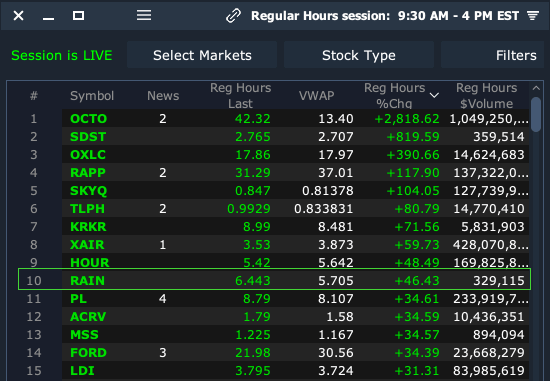Click the chain link icon
The height and width of the screenshot is (381, 550).
point(234,16)
